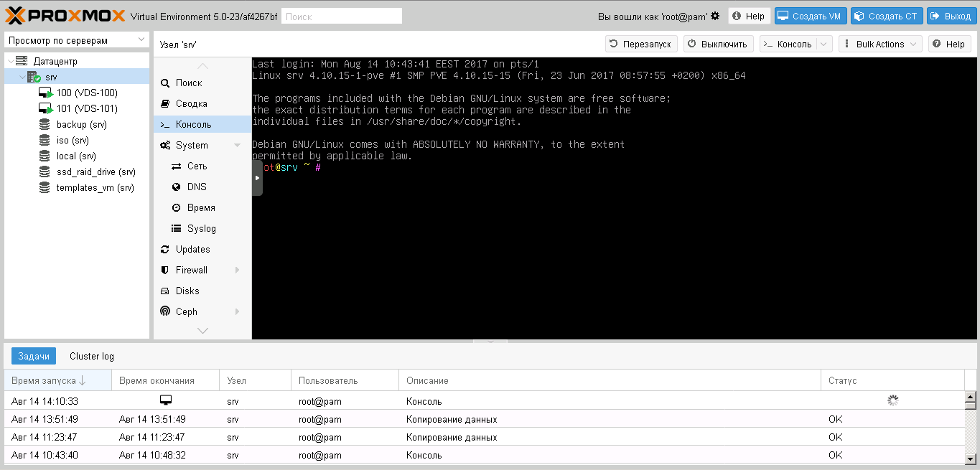This screenshot has height=470, width=980.
Task: Open templates_vm (srv) storage
Action: coord(95,187)
